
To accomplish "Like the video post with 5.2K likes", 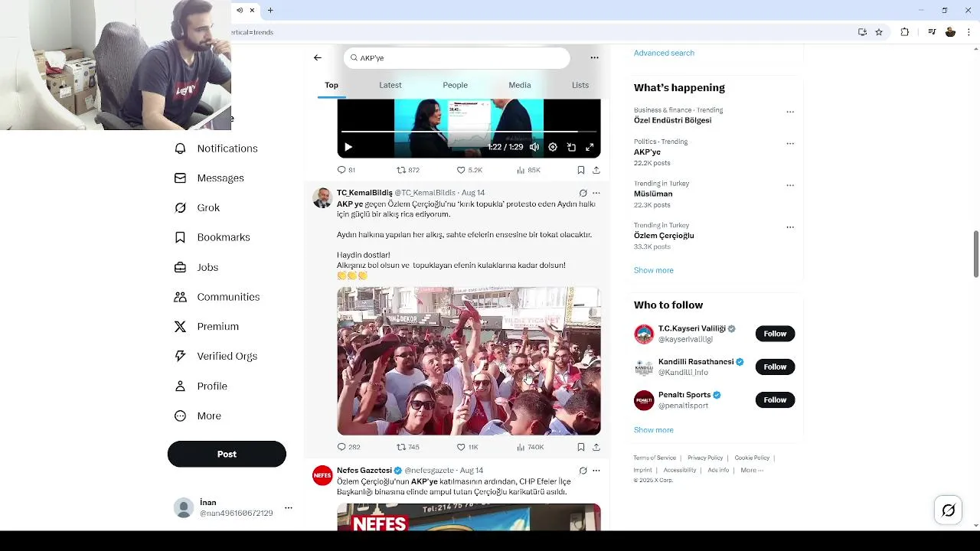I will tap(469, 170).
